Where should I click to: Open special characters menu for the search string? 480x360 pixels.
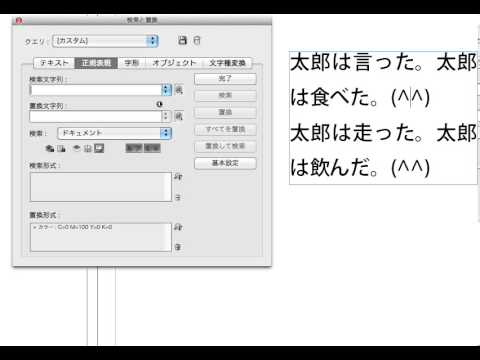pos(179,90)
